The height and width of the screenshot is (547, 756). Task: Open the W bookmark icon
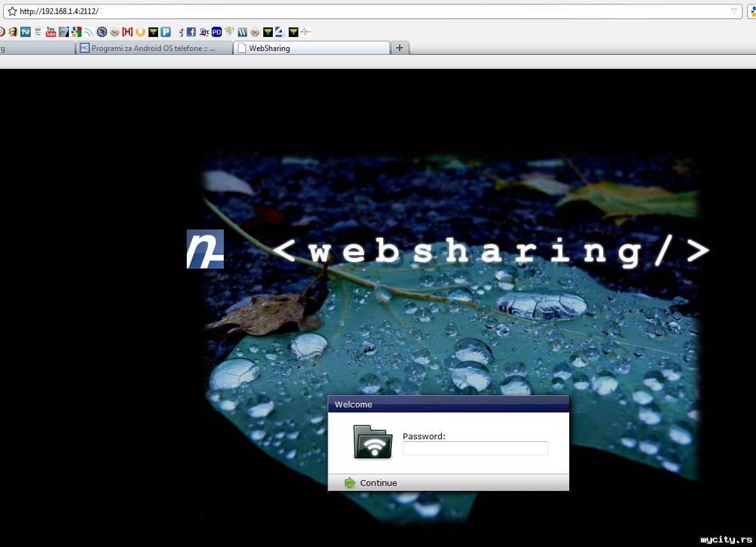coord(242,32)
